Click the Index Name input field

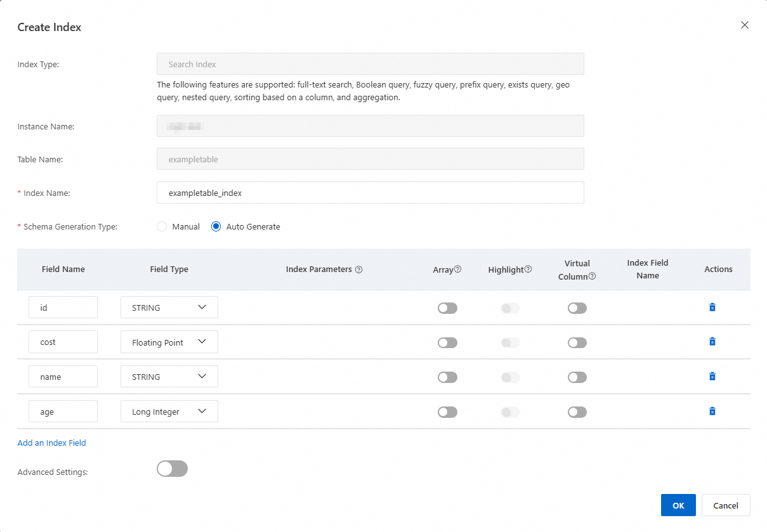pyautogui.click(x=370, y=193)
